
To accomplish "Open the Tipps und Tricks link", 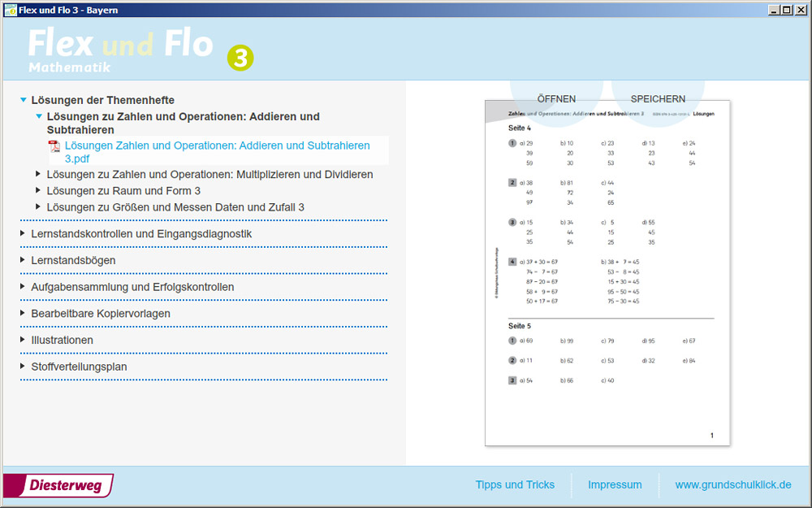I will (515, 484).
